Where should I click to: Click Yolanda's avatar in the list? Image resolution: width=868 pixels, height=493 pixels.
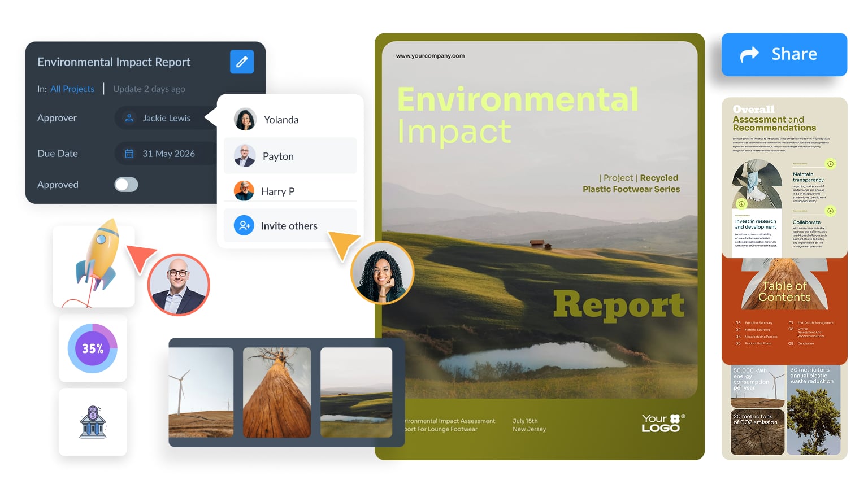245,120
